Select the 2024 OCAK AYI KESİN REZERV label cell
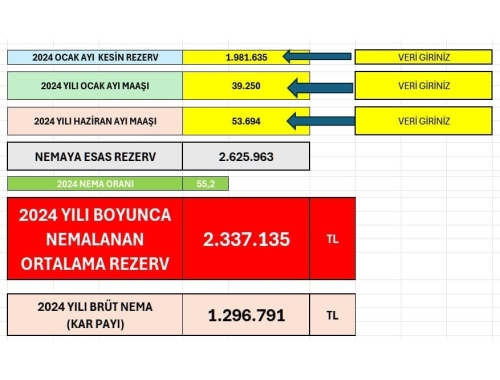This screenshot has height=380, width=500. point(95,57)
